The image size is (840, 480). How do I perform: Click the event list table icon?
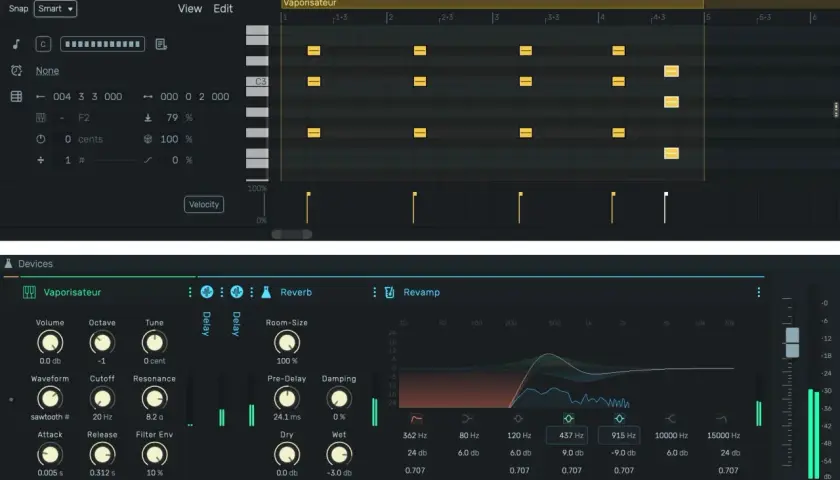coord(16,96)
